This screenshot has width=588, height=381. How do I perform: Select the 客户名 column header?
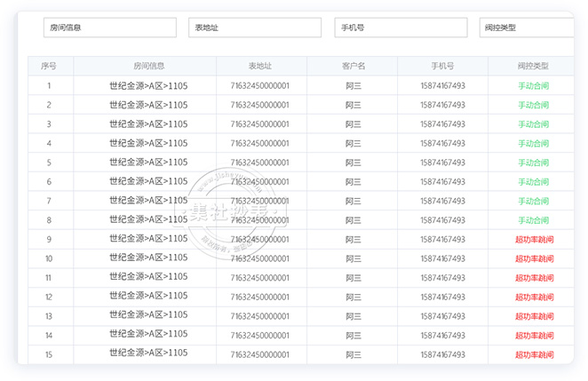(x=354, y=66)
